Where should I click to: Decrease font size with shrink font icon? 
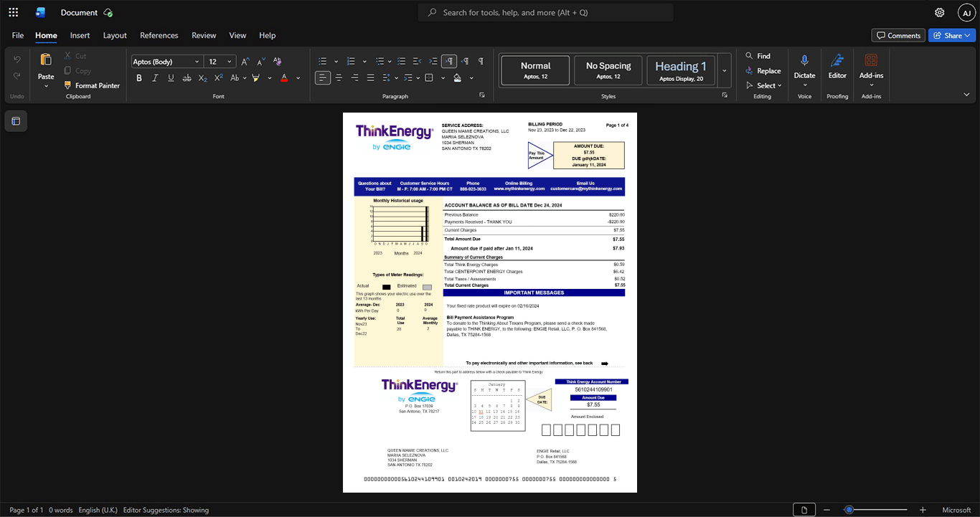[261, 62]
